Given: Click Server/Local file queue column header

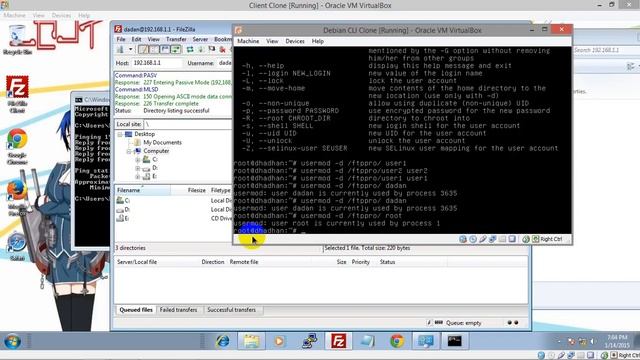Looking at the screenshot, I should coord(137,262).
